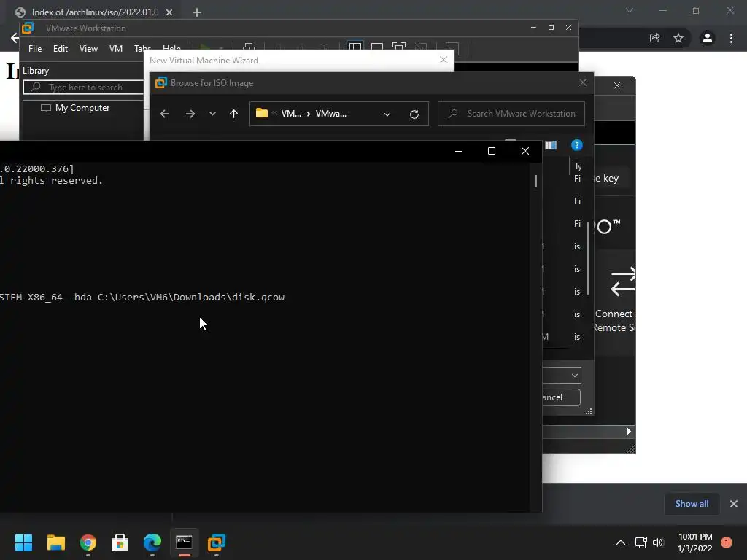This screenshot has height=560, width=747.
Task: Open a new browser tab
Action: click(x=197, y=12)
